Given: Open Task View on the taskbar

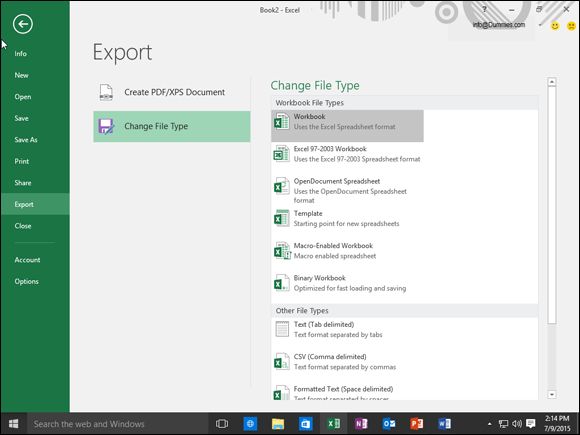Looking at the screenshot, I should (222, 424).
